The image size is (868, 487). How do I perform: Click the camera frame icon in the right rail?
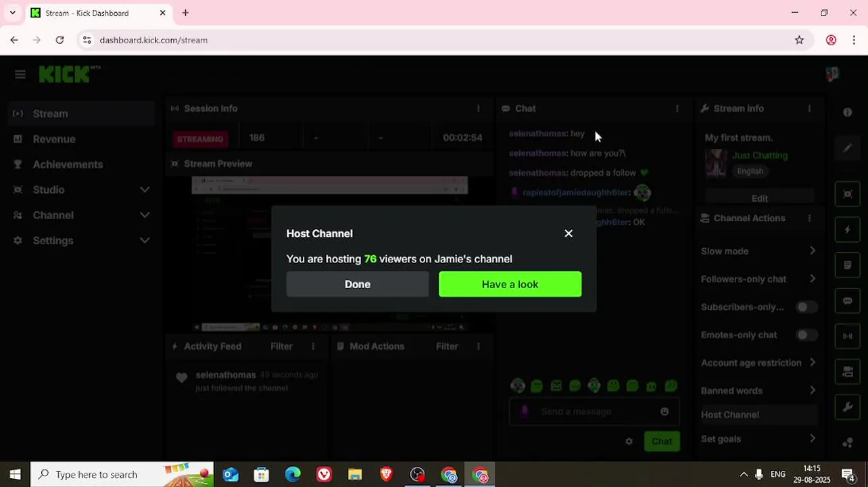[847, 194]
